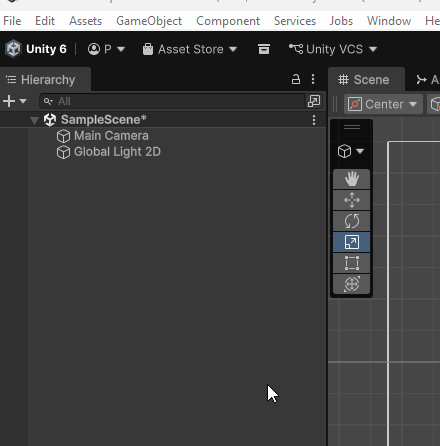Viewport: 440px width, 446px height.
Task: Open the Services menu
Action: click(x=295, y=21)
